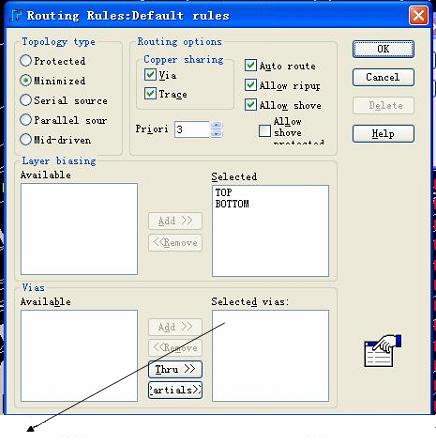Click the Routing Rules title bar icon
Image resolution: width=436 pixels, height=442 pixels.
pyautogui.click(x=16, y=15)
